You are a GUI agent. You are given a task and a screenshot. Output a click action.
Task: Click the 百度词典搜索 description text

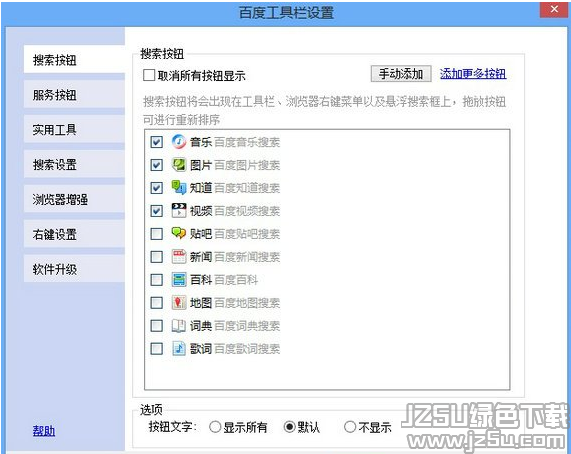point(247,326)
